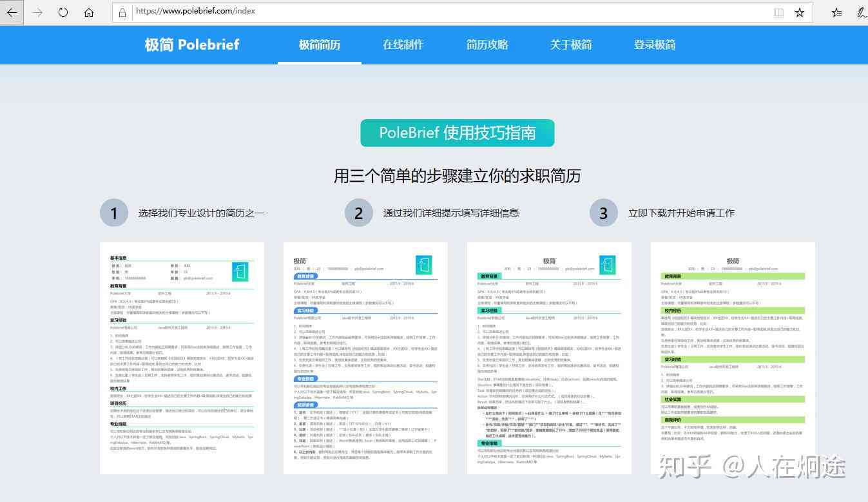This screenshot has height=502, width=868.
Task: Open the 在线制作 navigation tab
Action: [x=403, y=44]
